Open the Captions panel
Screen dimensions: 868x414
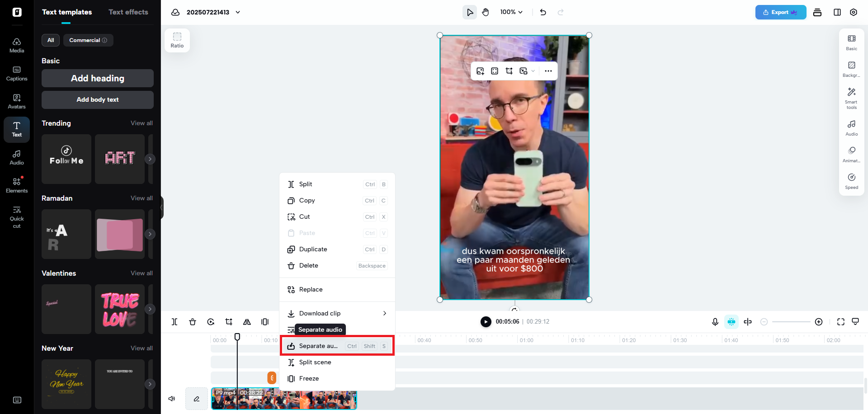click(17, 74)
